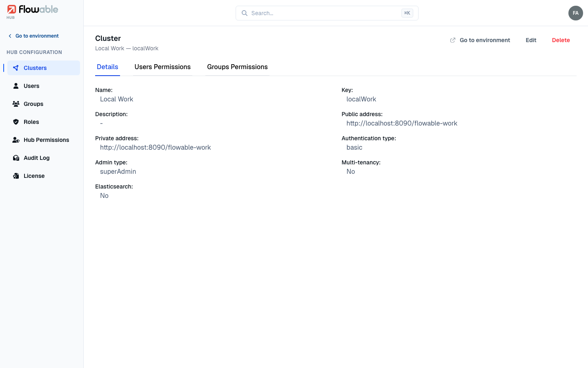Click the HUB CONFIGURATION section label
Viewport: 588px width, 368px height.
click(34, 52)
